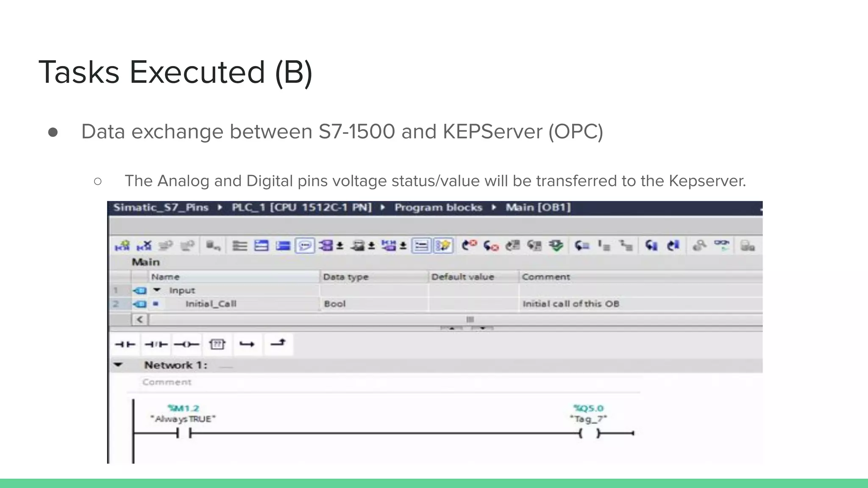Click breadcrumb arrow after Simatic_S7_Pins
Image resolution: width=868 pixels, height=488 pixels.
pyautogui.click(x=220, y=207)
